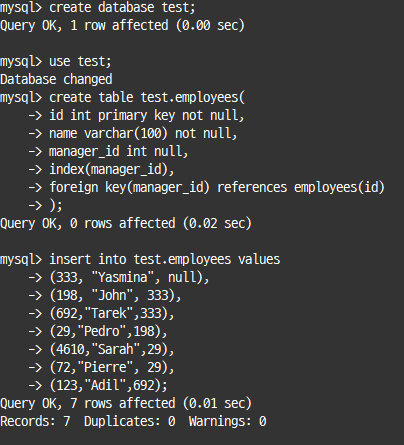Viewport: 404px width, 445px height.
Task: Click the 'Query OK, 0 rows affected' message
Action: pyautogui.click(x=126, y=224)
